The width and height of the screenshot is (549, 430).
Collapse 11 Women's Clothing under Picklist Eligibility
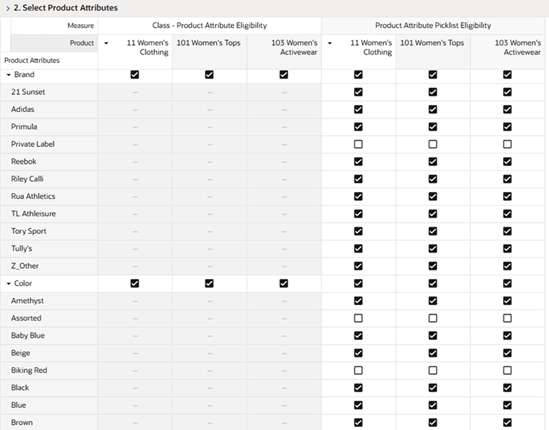329,43
